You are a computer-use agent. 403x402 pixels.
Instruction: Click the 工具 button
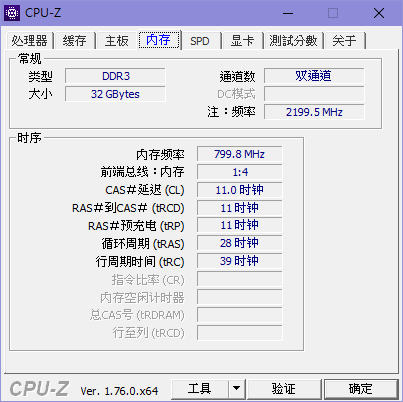pyautogui.click(x=200, y=389)
